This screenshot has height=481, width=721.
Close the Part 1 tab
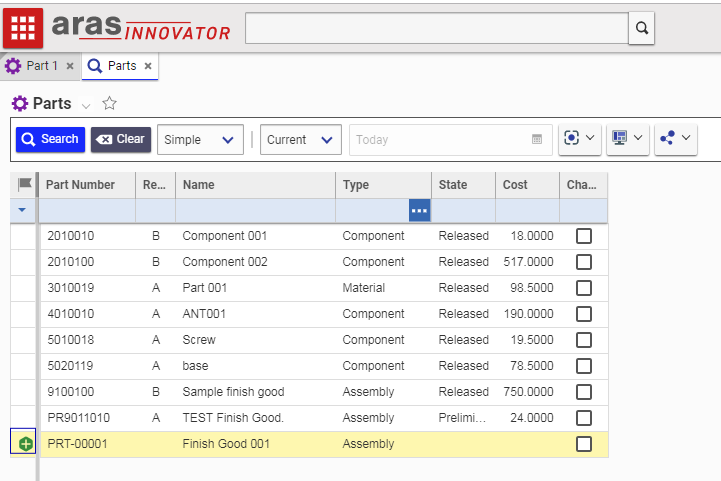click(x=70, y=66)
